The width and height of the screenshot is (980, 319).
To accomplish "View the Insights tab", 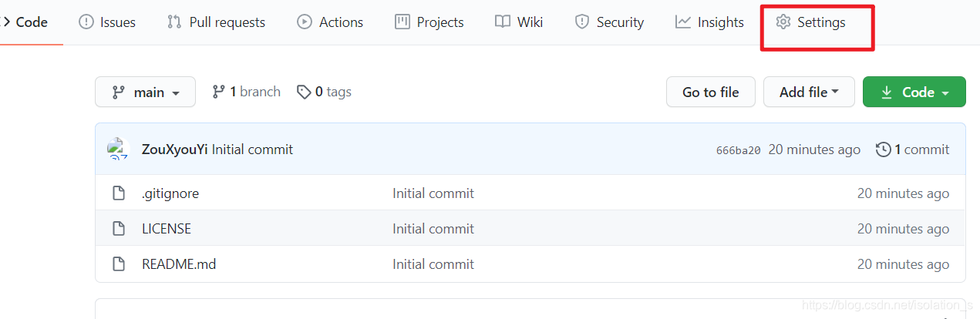I will coord(709,22).
